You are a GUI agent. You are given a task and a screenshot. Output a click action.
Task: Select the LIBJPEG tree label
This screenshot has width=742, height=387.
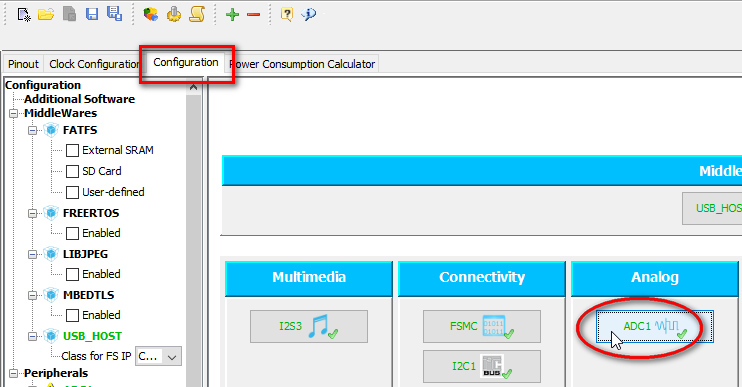pyautogui.click(x=85, y=254)
